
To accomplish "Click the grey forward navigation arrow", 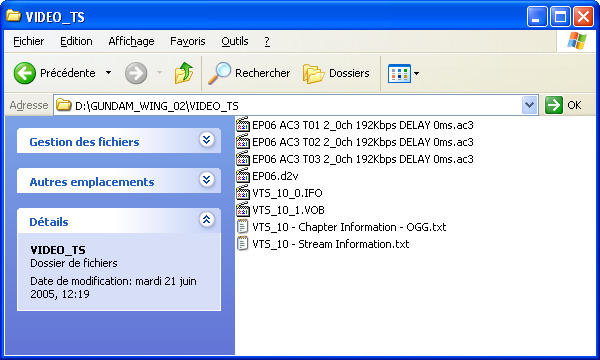I will pos(136,73).
